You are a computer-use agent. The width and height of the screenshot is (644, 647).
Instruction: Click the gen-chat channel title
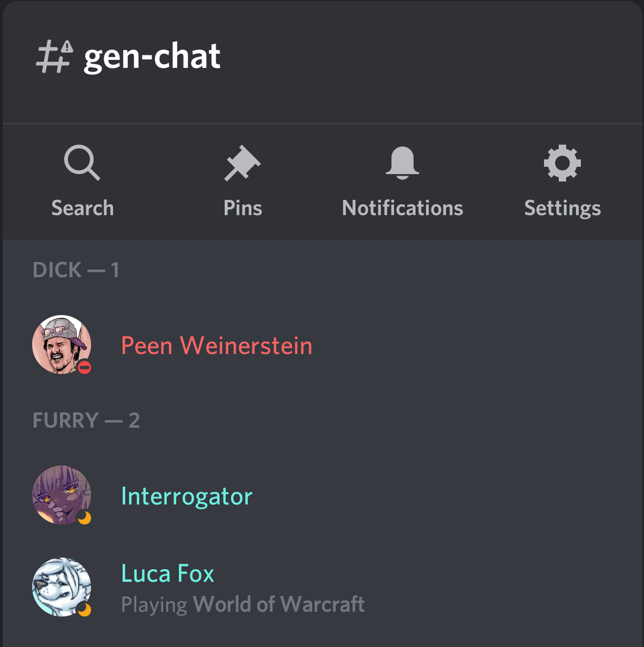point(153,57)
